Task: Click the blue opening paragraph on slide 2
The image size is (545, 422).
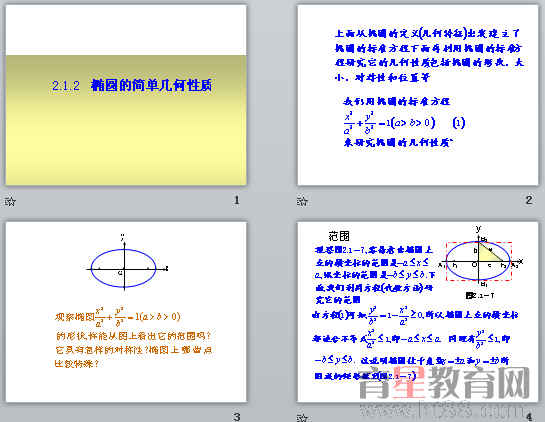Action: [x=429, y=56]
